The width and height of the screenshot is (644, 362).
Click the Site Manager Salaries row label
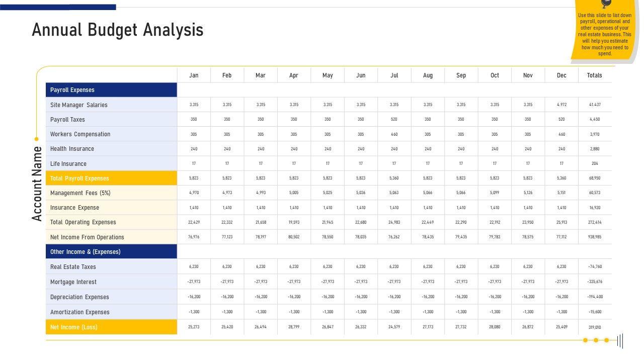(79, 105)
